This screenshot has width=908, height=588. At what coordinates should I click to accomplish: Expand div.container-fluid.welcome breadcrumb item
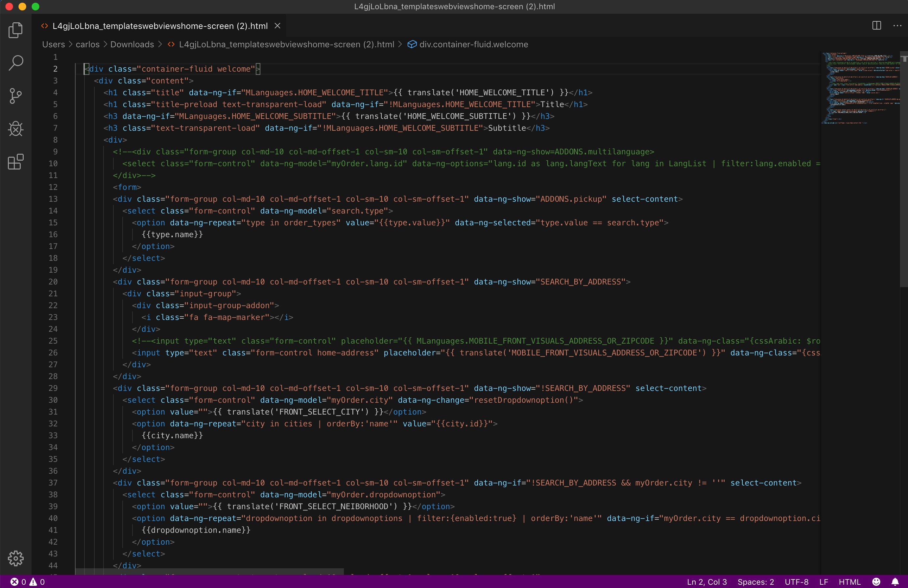pos(473,44)
